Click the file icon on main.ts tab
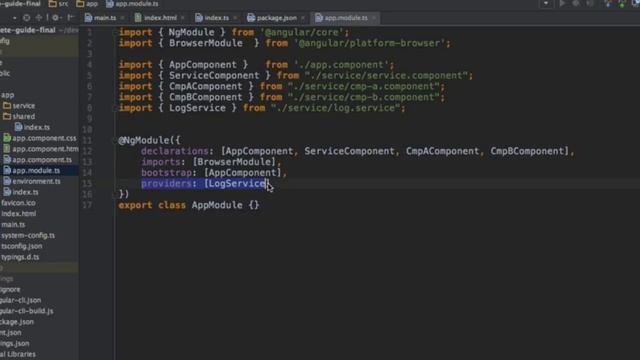The height and width of the screenshot is (360, 640). [x=88, y=18]
